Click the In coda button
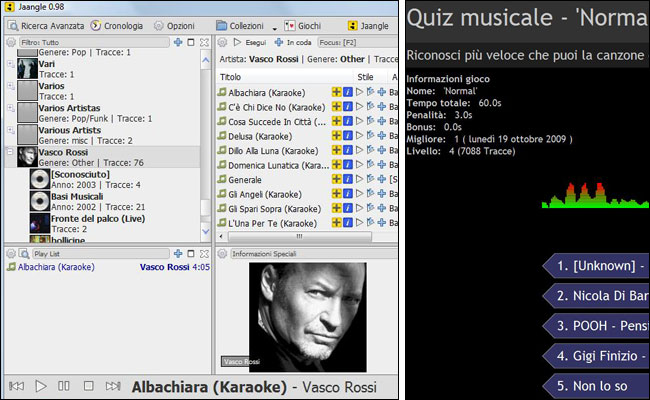Image resolution: width=650 pixels, height=400 pixels. coord(291,42)
